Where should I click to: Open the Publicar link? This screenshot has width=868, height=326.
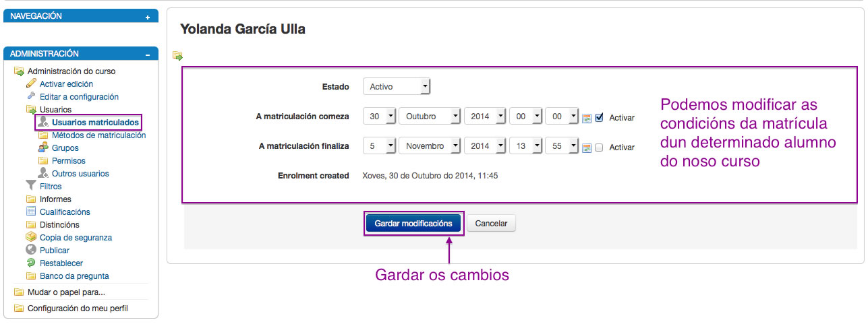pos(55,251)
